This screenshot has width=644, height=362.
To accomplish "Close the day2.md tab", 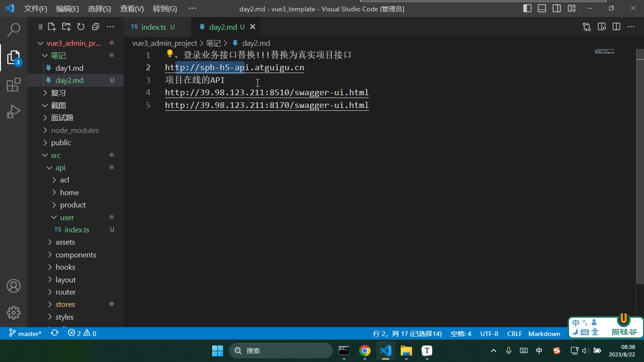I will click(253, 27).
